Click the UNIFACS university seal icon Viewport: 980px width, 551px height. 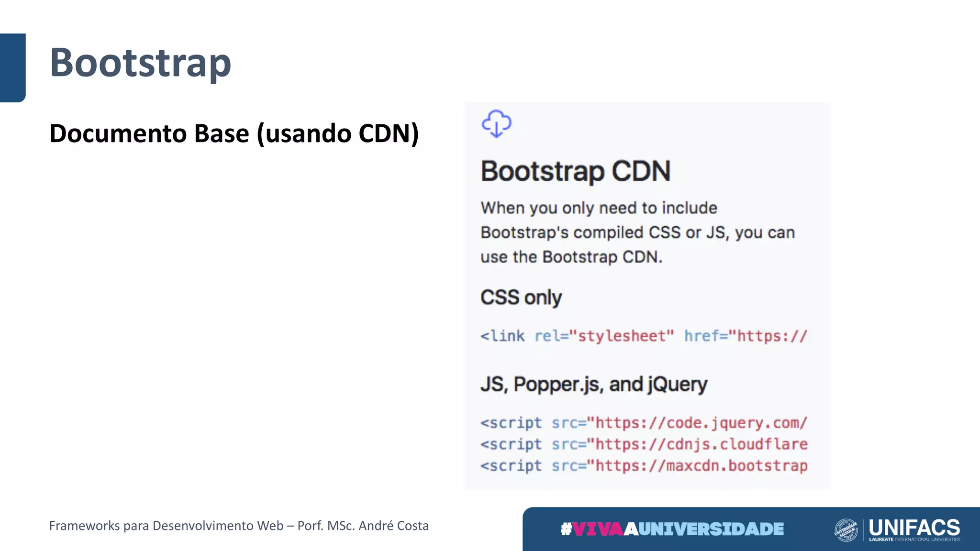pos(846,529)
